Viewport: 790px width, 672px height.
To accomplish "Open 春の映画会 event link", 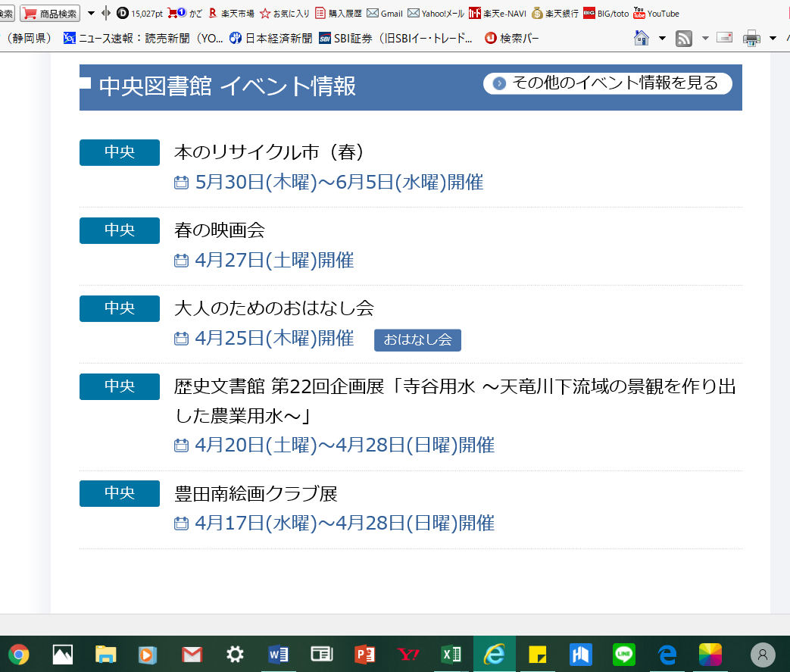I will click(219, 230).
